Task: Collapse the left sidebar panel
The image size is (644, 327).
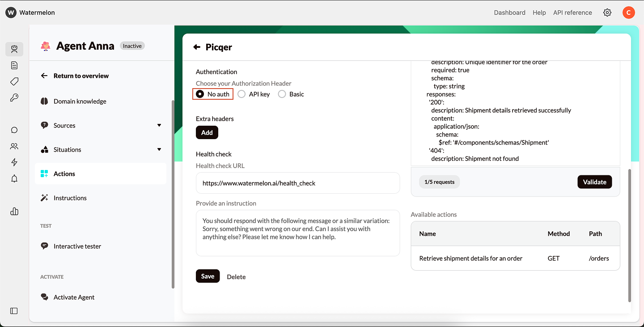Action: pyautogui.click(x=14, y=311)
